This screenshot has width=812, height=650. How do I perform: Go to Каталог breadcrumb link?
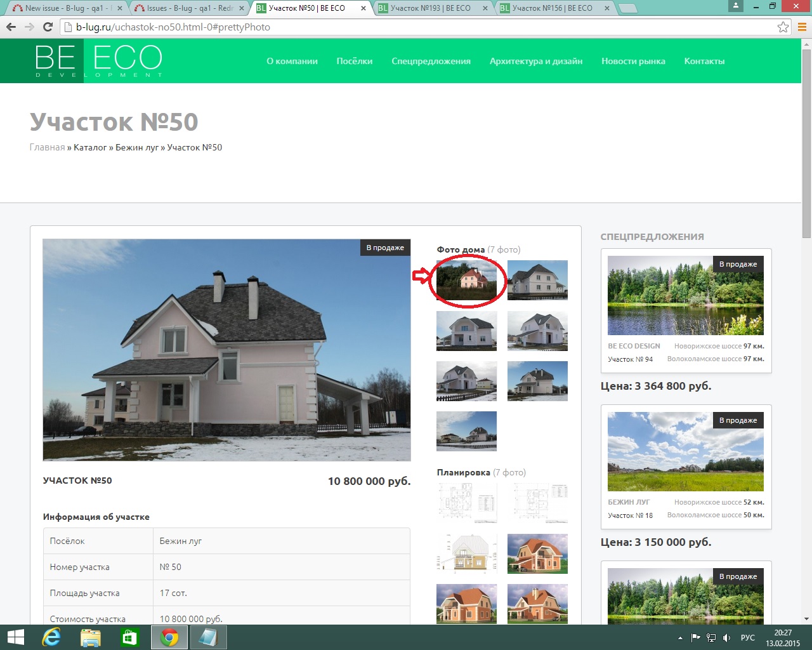(90, 147)
